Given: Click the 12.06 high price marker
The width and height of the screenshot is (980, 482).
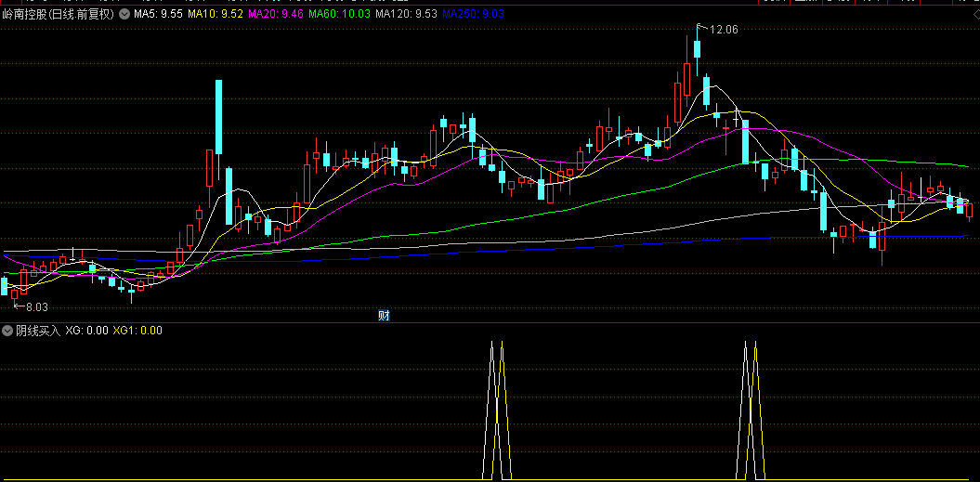Looking at the screenshot, I should click(x=723, y=29).
